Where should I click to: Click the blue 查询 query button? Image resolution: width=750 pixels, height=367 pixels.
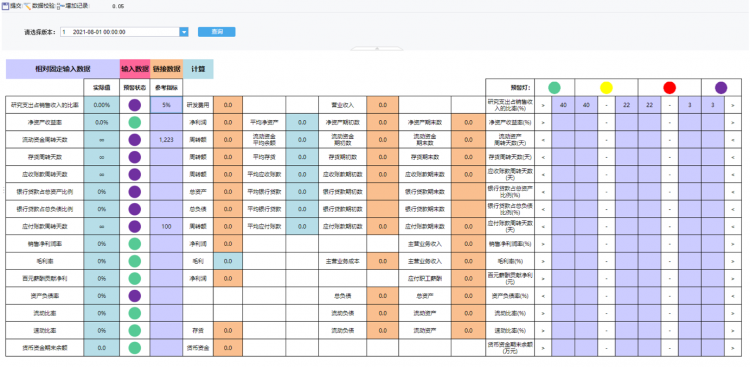click(x=217, y=32)
